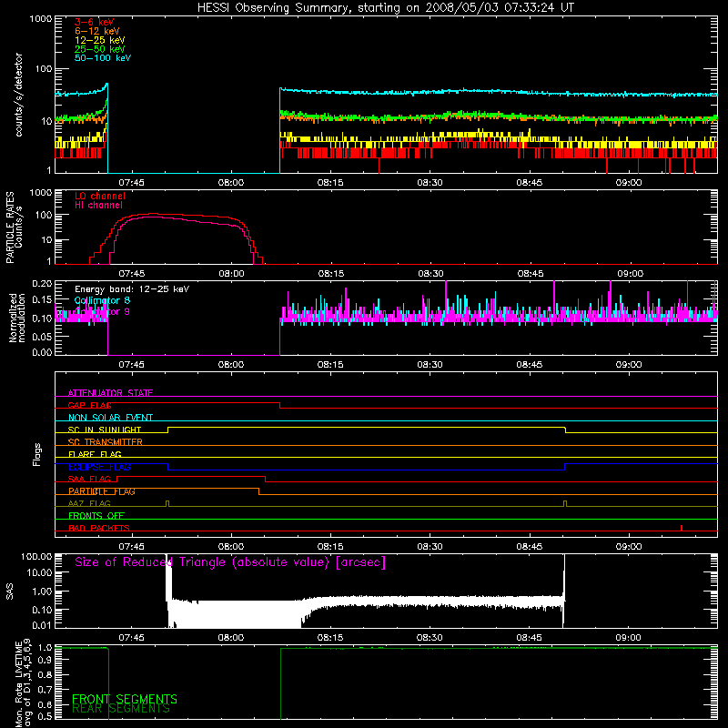This screenshot has width=728, height=728.
Task: Click the 09:00 tick label under the Flags panel
Action: (x=629, y=547)
